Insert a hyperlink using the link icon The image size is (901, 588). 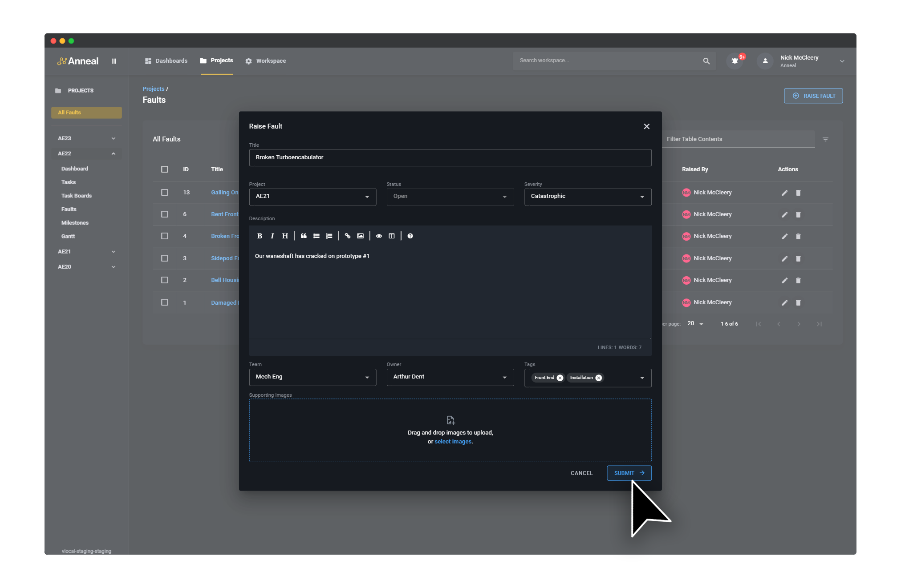347,236
